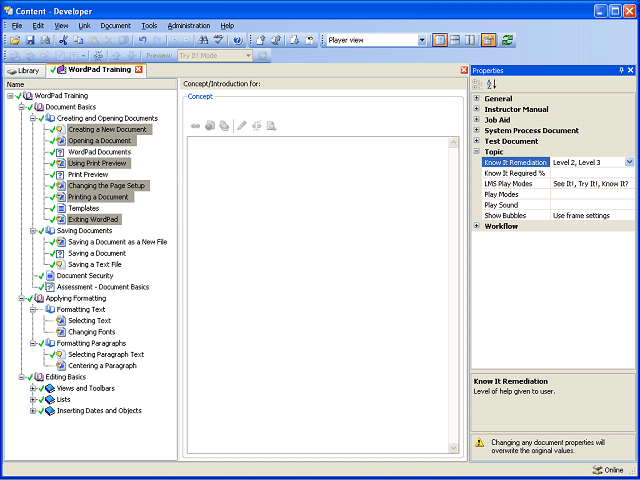Viewport: 640px width, 480px height.
Task: Select the Templates tree item
Action: tap(83, 208)
